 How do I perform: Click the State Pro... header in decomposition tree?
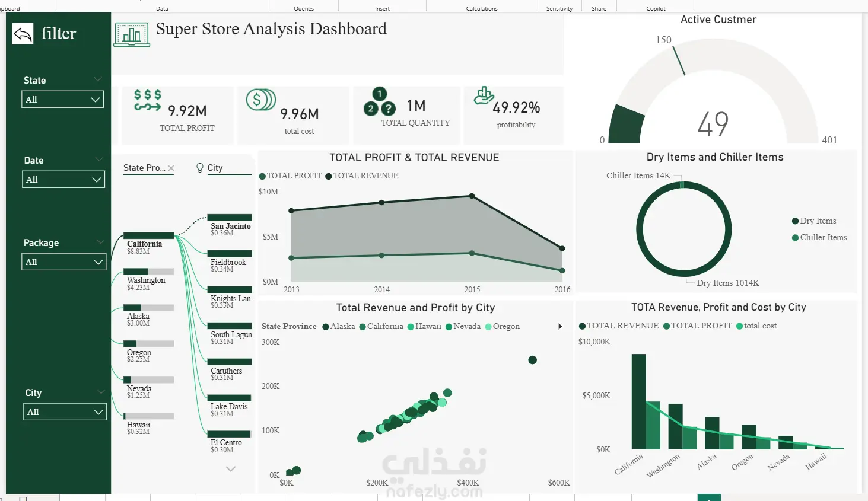click(144, 168)
